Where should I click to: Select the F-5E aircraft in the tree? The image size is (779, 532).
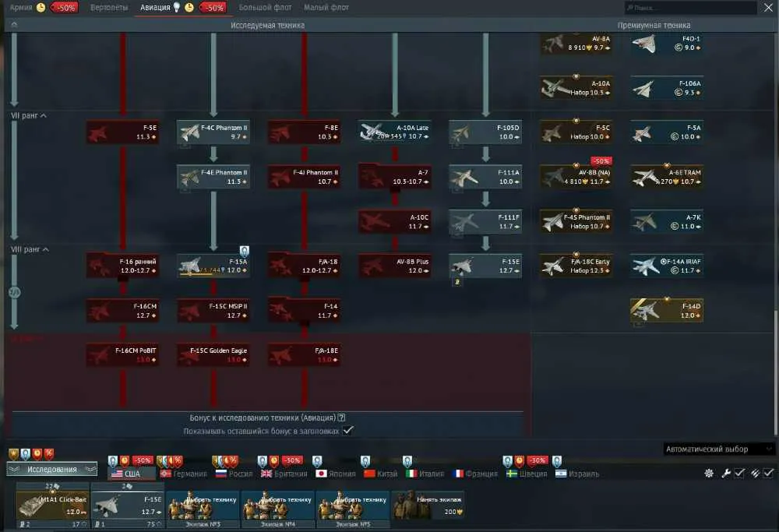pyautogui.click(x=123, y=132)
